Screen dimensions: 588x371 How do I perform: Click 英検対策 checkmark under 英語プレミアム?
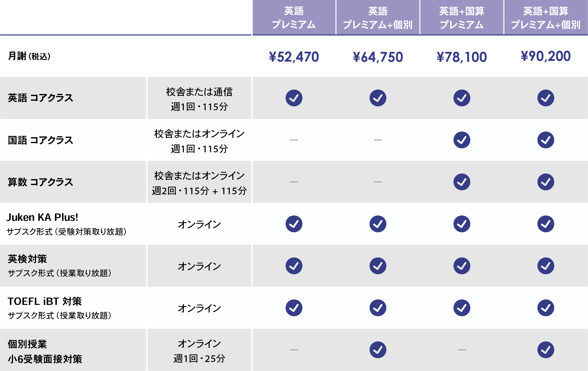294,266
